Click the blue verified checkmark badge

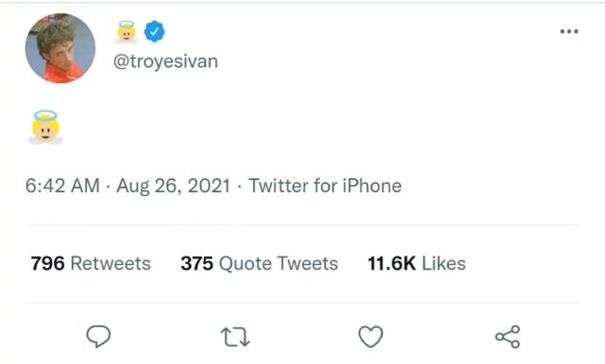[x=155, y=31]
